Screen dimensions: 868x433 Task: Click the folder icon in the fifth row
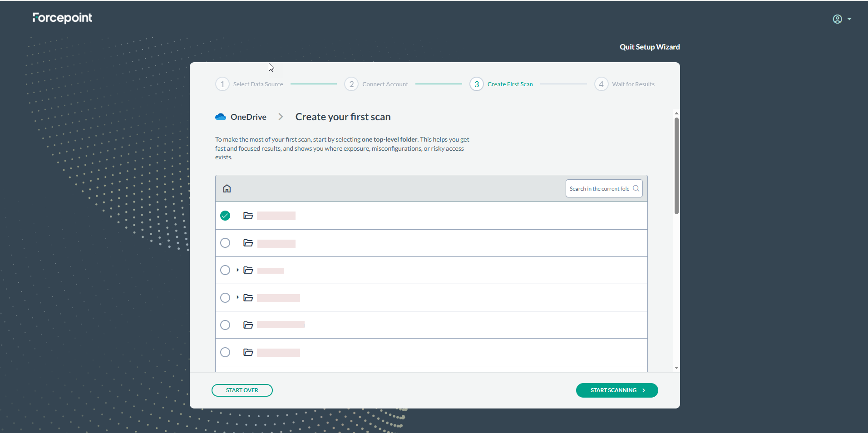tap(248, 325)
